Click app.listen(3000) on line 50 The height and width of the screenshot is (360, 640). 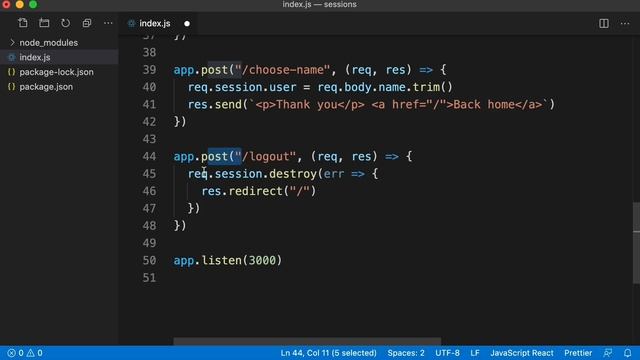click(x=228, y=260)
